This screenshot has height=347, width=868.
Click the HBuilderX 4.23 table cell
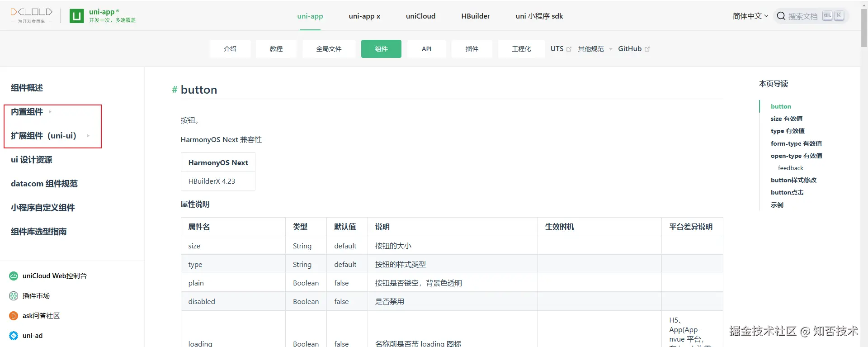point(218,181)
